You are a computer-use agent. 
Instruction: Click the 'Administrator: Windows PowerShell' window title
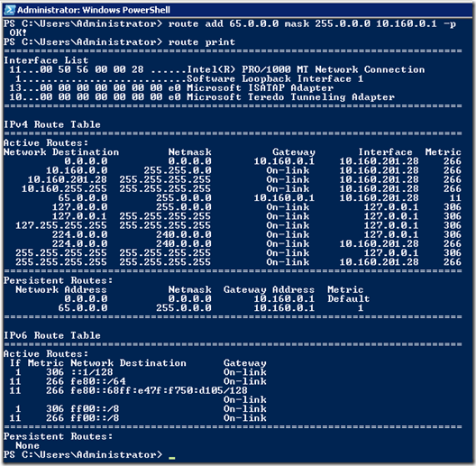tap(94, 10)
